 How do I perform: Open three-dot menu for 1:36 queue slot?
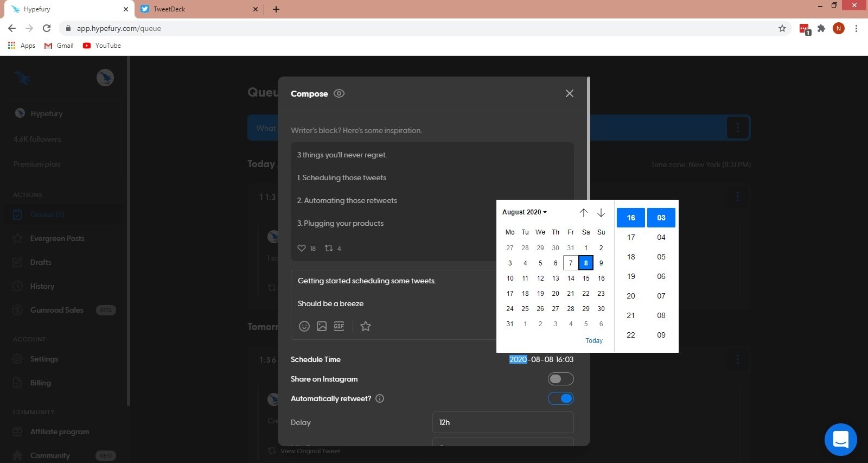point(737,359)
